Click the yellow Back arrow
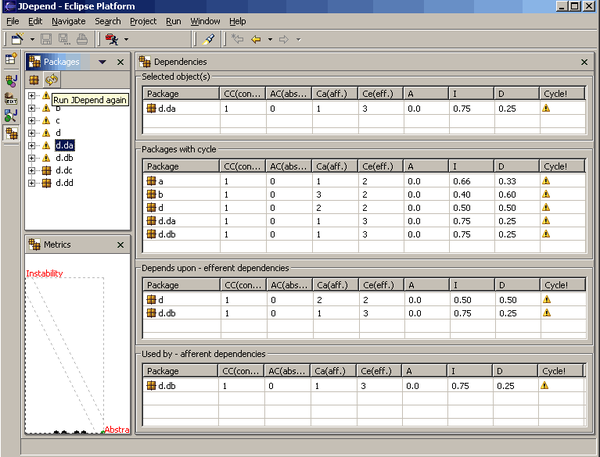 [x=256, y=39]
